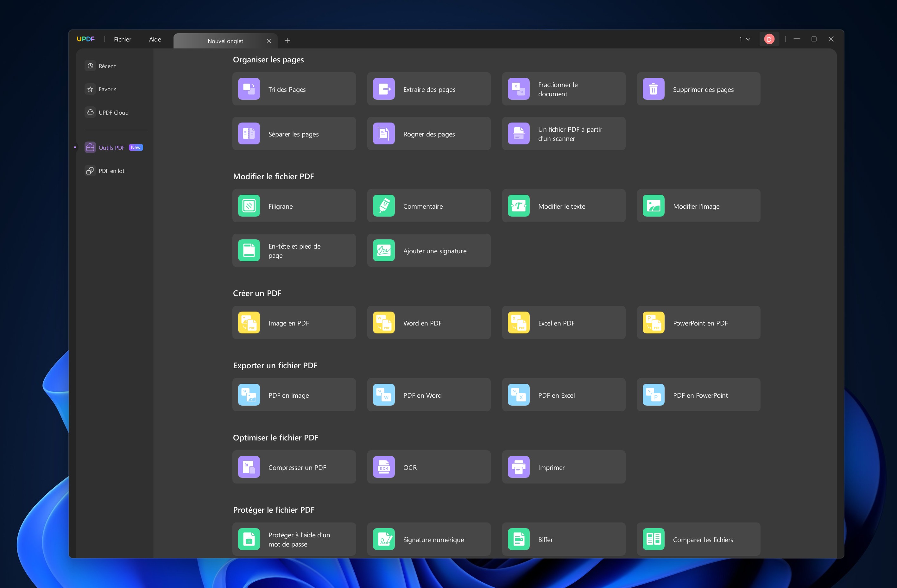This screenshot has width=897, height=588.
Task: Launch the OCR tool icon
Action: tap(384, 467)
